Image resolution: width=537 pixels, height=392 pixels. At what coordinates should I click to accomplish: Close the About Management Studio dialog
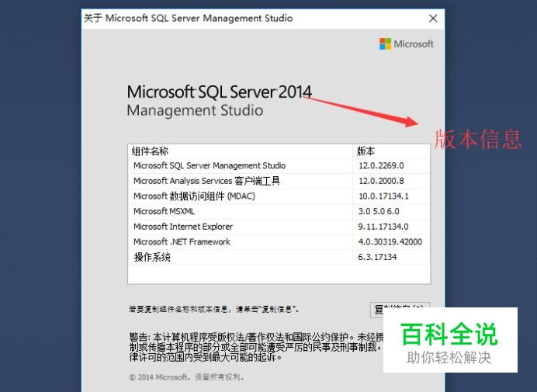(x=433, y=18)
